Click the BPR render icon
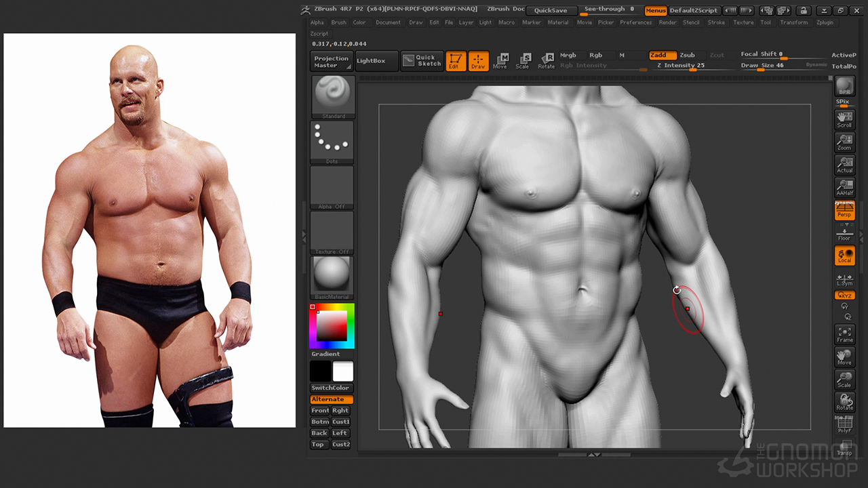This screenshot has height=488, width=868. click(844, 87)
